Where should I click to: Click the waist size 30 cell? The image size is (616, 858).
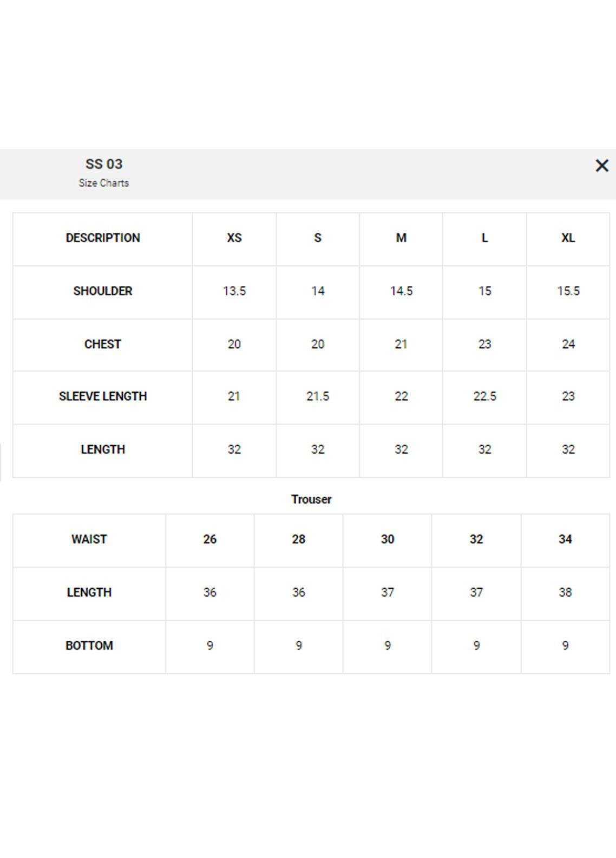tap(388, 539)
